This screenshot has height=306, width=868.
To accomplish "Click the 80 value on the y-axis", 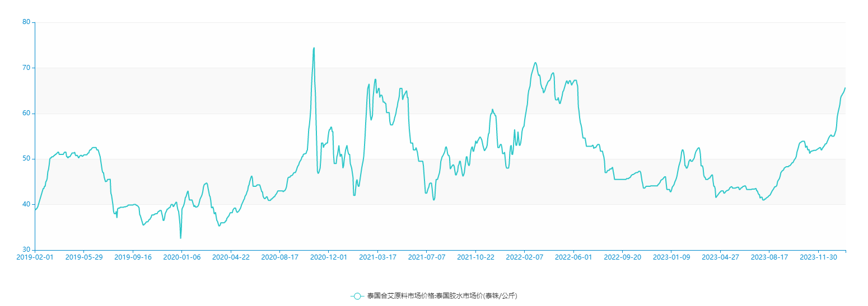I will (x=26, y=22).
